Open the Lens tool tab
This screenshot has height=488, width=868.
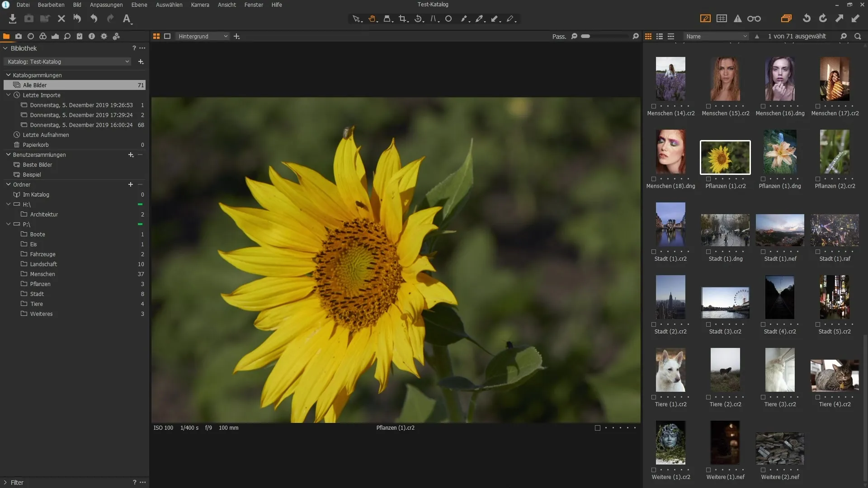point(31,36)
